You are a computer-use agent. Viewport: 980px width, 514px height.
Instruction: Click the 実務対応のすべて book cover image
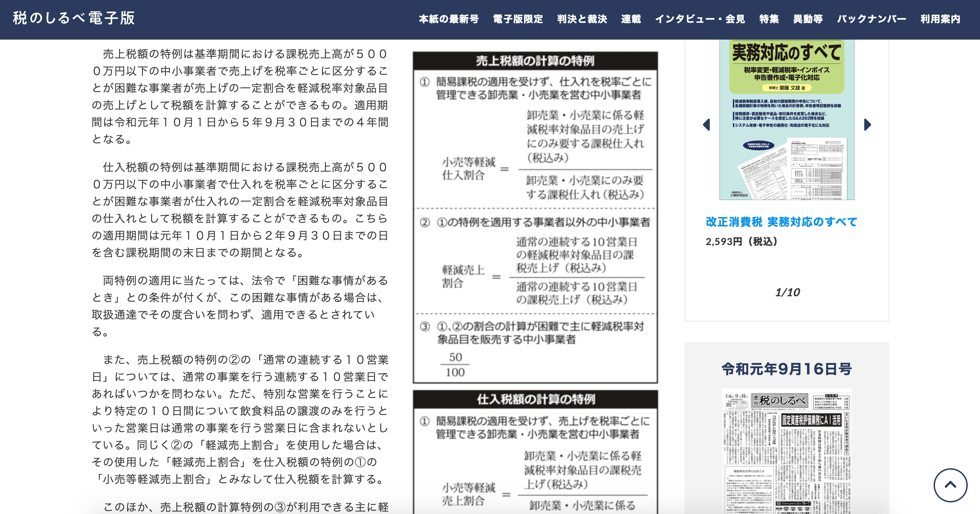coord(786,120)
